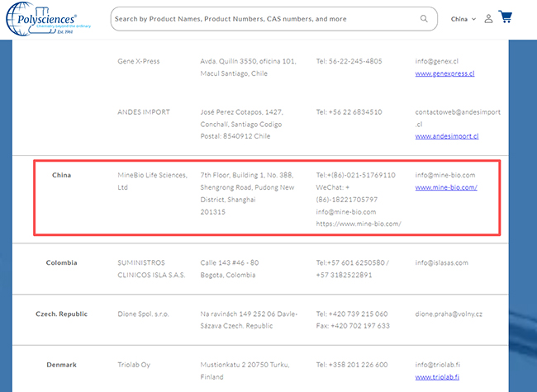Click the info@islasas.com email address
The height and width of the screenshot is (392, 537).
coord(441,263)
